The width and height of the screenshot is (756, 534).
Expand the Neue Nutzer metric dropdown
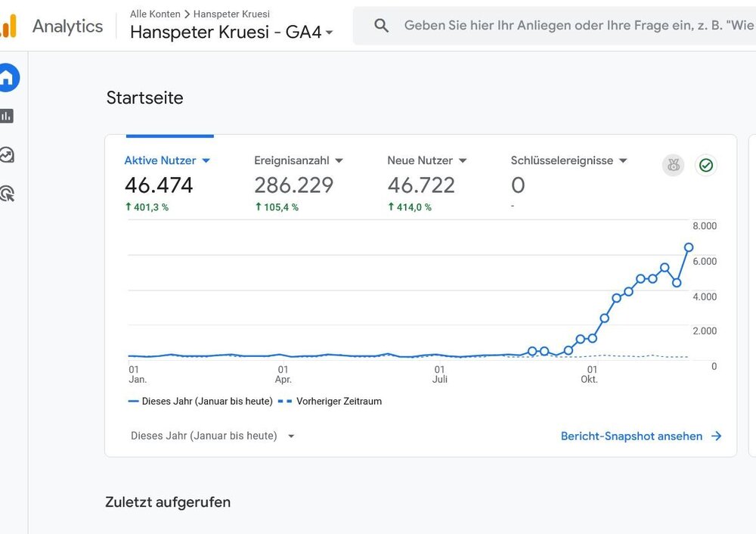(463, 160)
